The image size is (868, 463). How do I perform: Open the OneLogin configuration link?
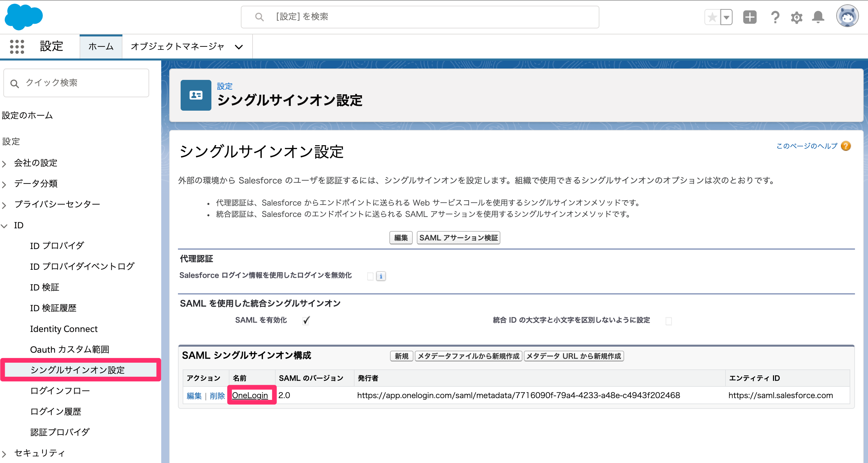[x=250, y=395]
